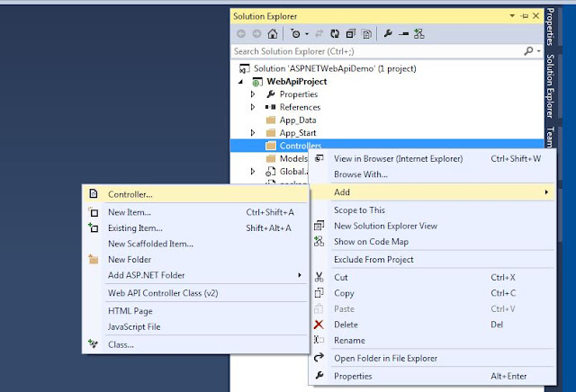Expand the References tree node

coord(253,107)
